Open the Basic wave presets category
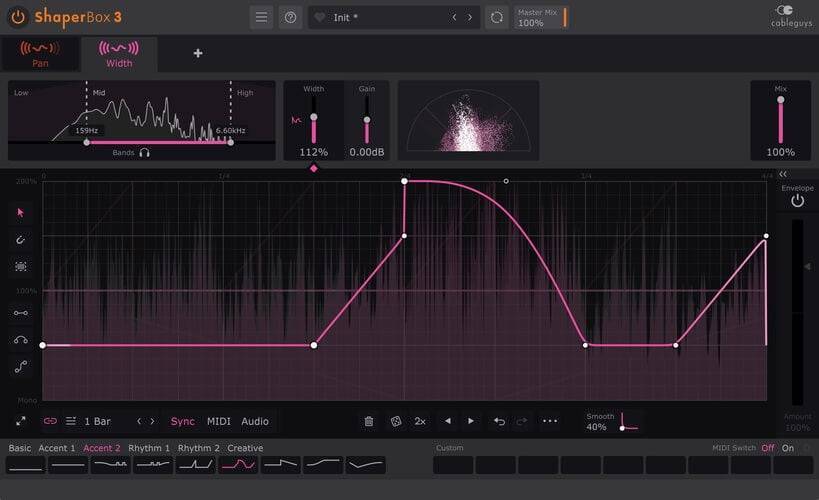This screenshot has width=819, height=500. (x=20, y=448)
